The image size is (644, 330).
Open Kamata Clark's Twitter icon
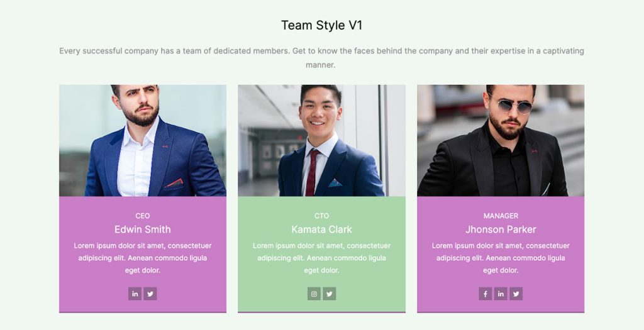tap(329, 294)
